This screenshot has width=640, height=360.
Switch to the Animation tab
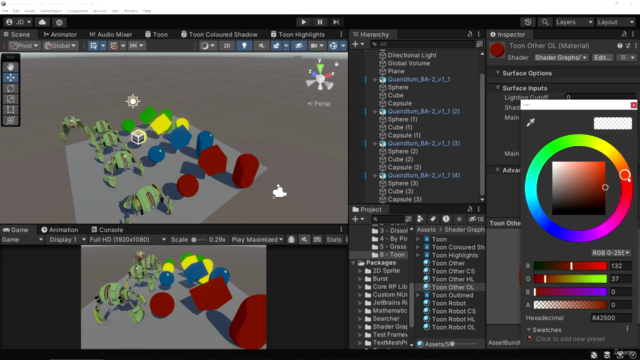(60, 230)
